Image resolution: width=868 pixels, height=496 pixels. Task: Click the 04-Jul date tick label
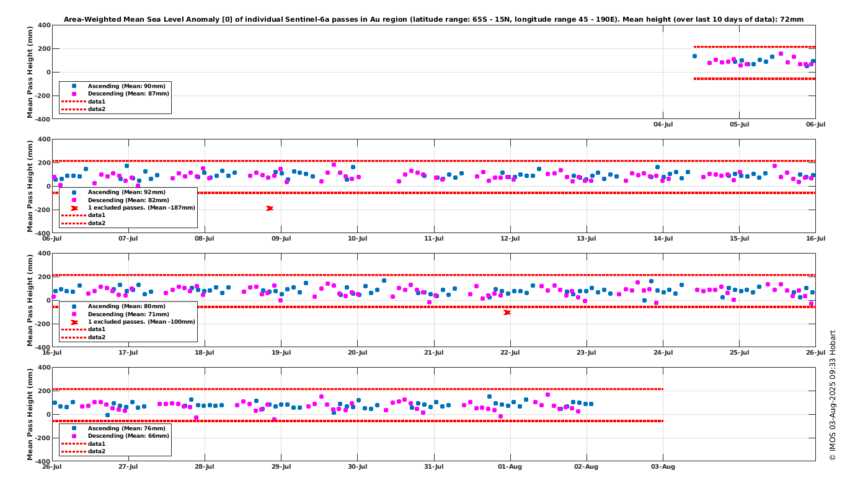pos(663,125)
